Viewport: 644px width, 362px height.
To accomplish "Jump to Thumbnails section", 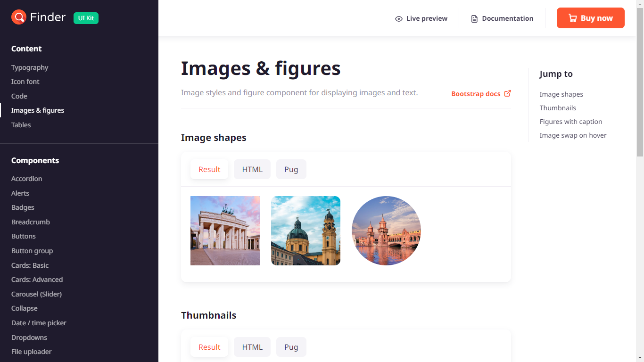I will (558, 108).
